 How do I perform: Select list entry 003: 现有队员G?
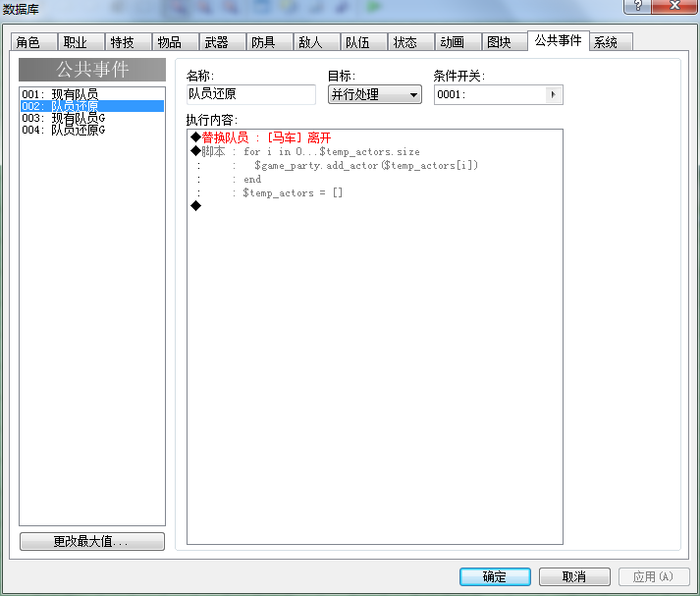click(92, 118)
